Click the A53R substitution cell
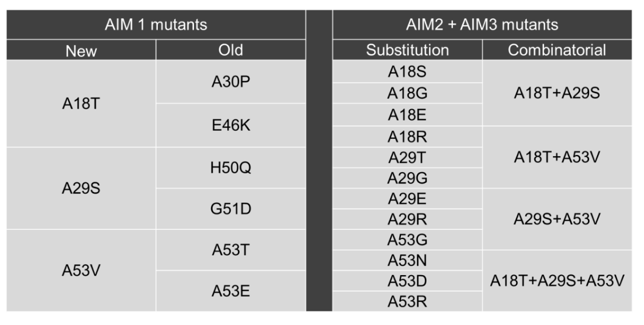The width and height of the screenshot is (644, 325). 407,302
